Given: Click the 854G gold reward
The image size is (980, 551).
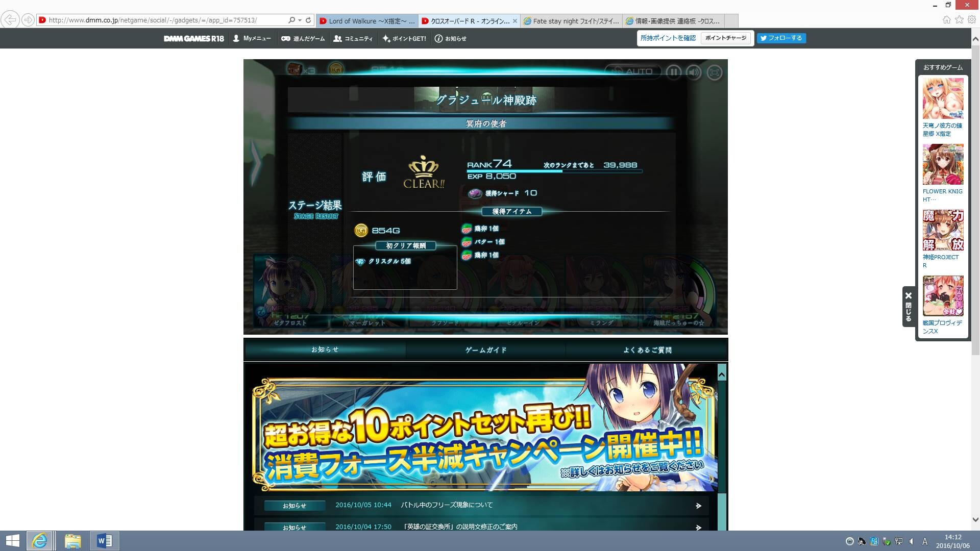Looking at the screenshot, I should pyautogui.click(x=377, y=231).
